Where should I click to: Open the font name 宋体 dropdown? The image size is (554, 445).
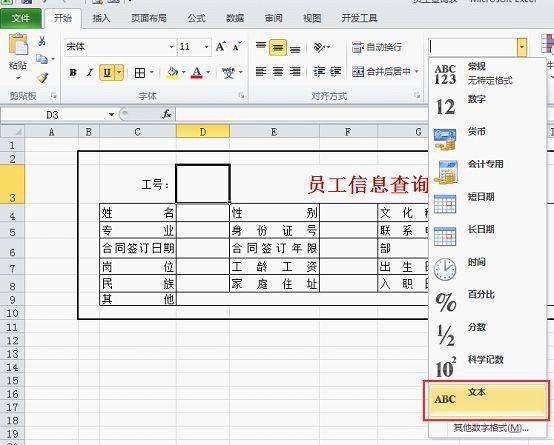point(172,47)
